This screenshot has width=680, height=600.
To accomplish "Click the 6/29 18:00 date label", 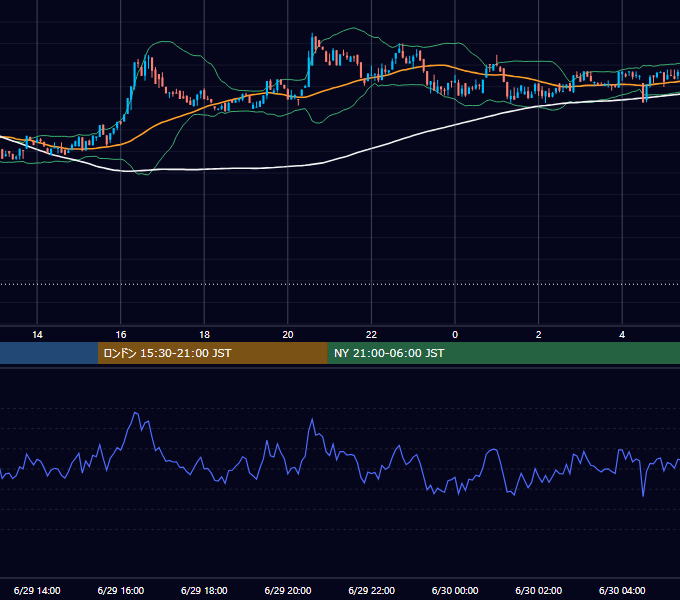I will 204,590.
